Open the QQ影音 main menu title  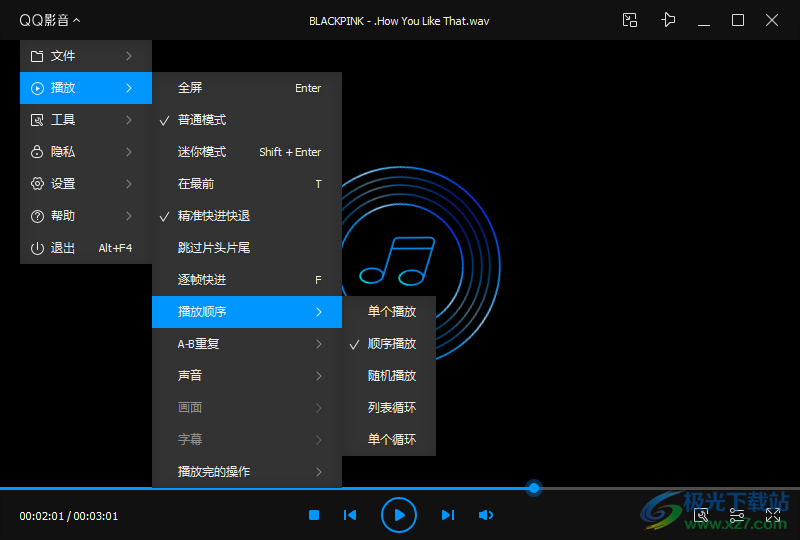pyautogui.click(x=49, y=20)
